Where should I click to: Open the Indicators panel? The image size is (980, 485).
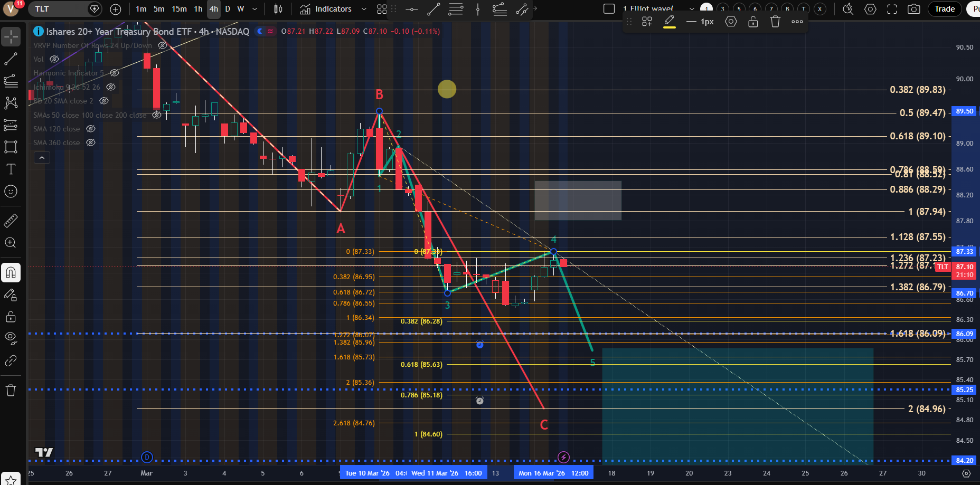[326, 9]
